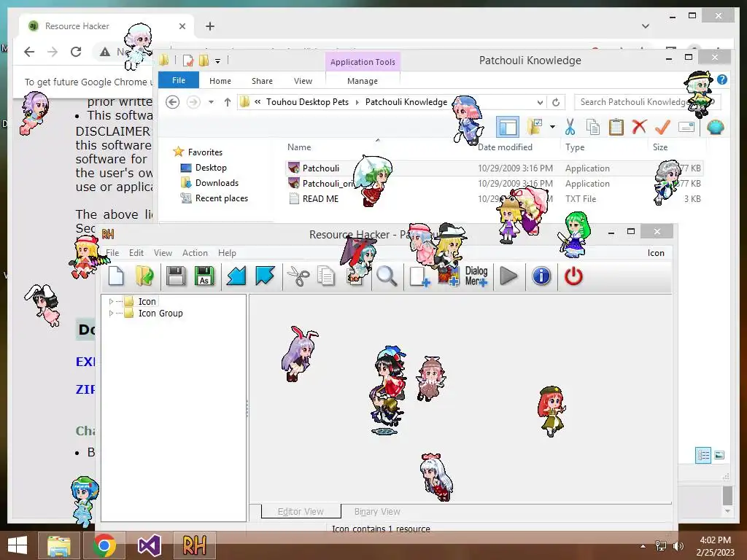747x560 pixels.
Task: Switch to the Share ribbon tab
Action: 262,81
